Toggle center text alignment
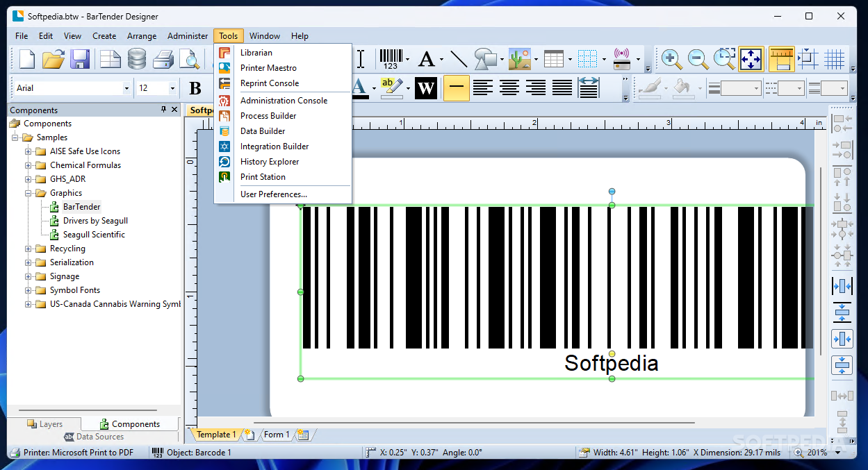Viewport: 868px width, 470px height. (509, 88)
